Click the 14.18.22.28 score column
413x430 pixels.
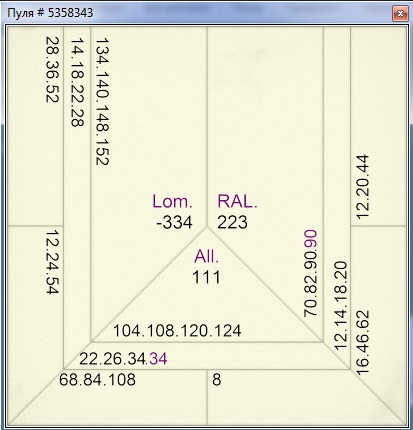(x=77, y=82)
